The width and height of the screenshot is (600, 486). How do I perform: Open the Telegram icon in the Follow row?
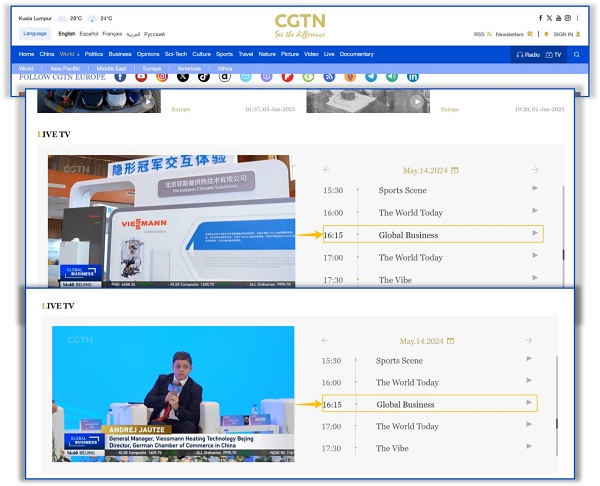tap(371, 77)
